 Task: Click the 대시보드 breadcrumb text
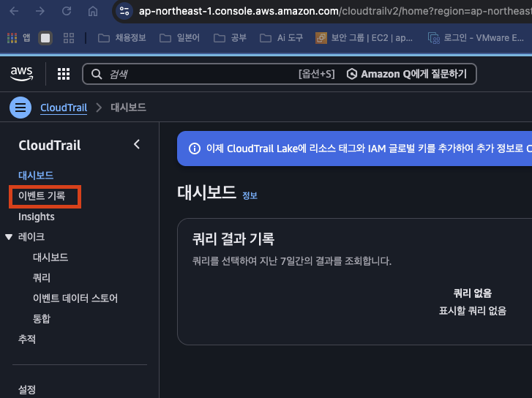[128, 108]
